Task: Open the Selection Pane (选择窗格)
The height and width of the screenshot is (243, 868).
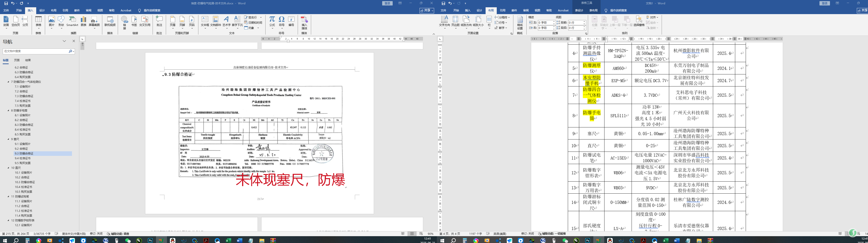Action: (639, 21)
